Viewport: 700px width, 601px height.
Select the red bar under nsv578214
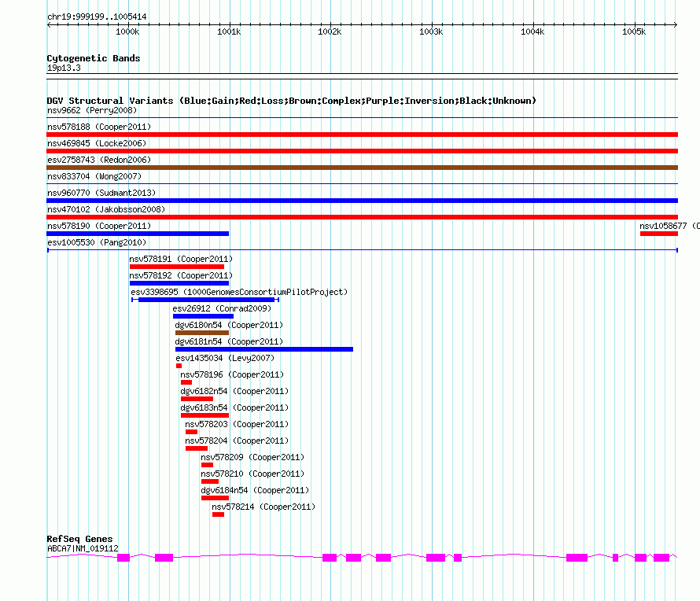tap(219, 514)
